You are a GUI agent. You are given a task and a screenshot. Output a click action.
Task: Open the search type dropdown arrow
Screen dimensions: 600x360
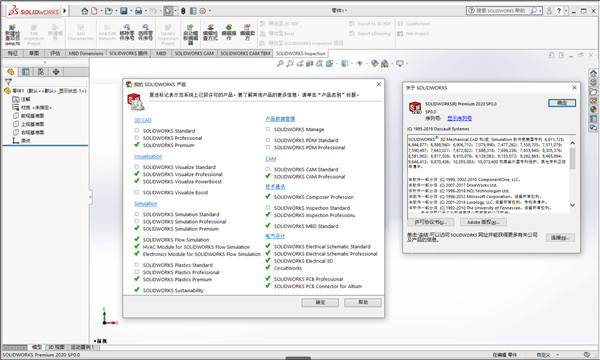(540, 11)
